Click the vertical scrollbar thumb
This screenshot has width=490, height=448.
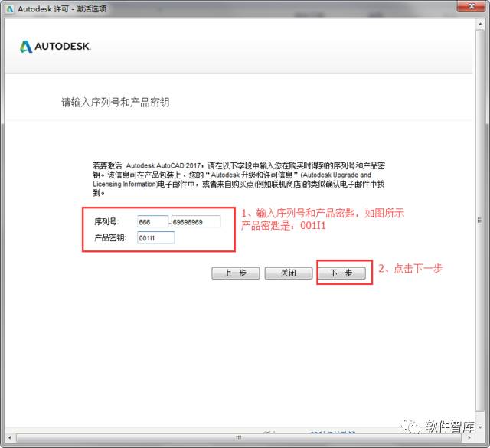pos(480,220)
